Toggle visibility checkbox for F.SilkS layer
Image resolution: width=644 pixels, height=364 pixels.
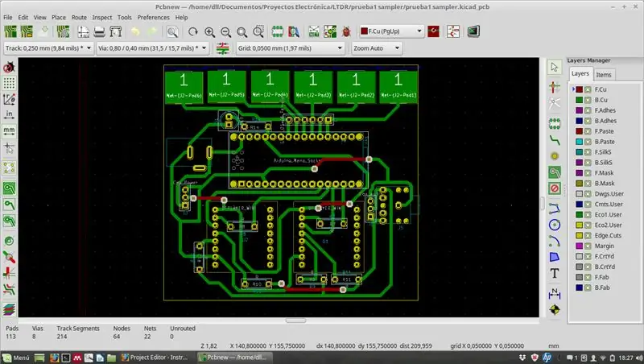[x=588, y=152]
